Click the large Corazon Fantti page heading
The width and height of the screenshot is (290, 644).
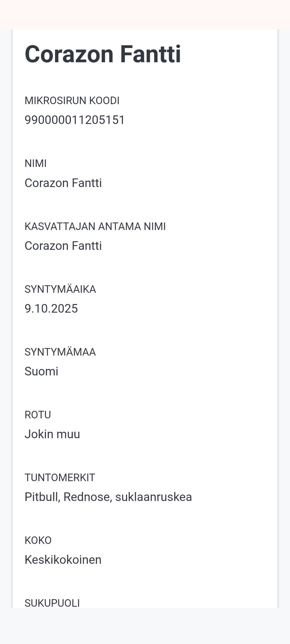tap(103, 54)
